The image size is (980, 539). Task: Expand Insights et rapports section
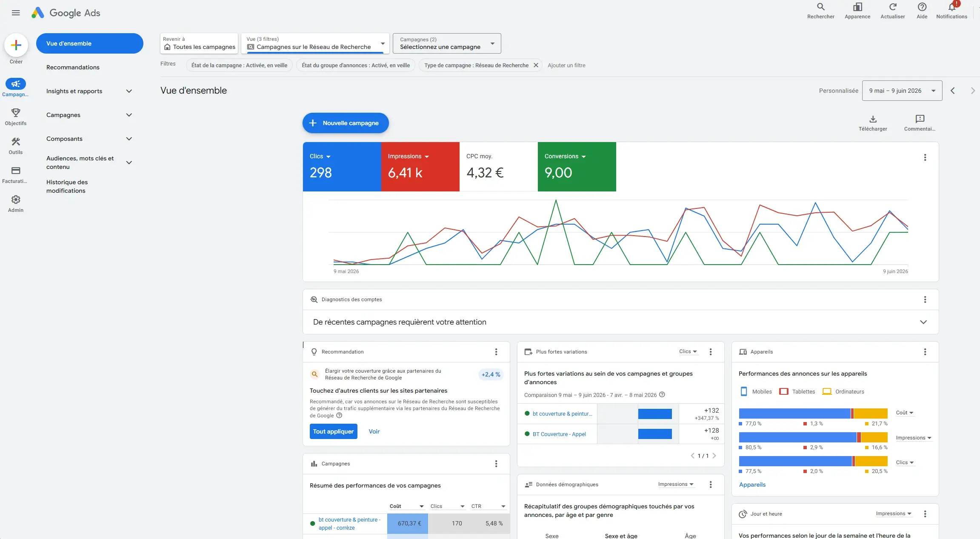[129, 91]
